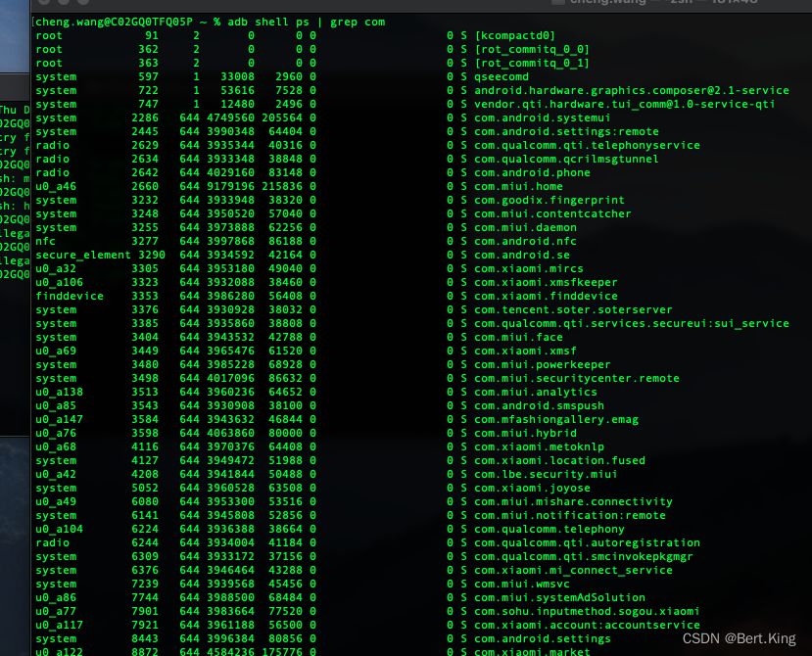The width and height of the screenshot is (812, 656).
Task: Select com.miui.notification:remote text
Action: tap(570, 516)
